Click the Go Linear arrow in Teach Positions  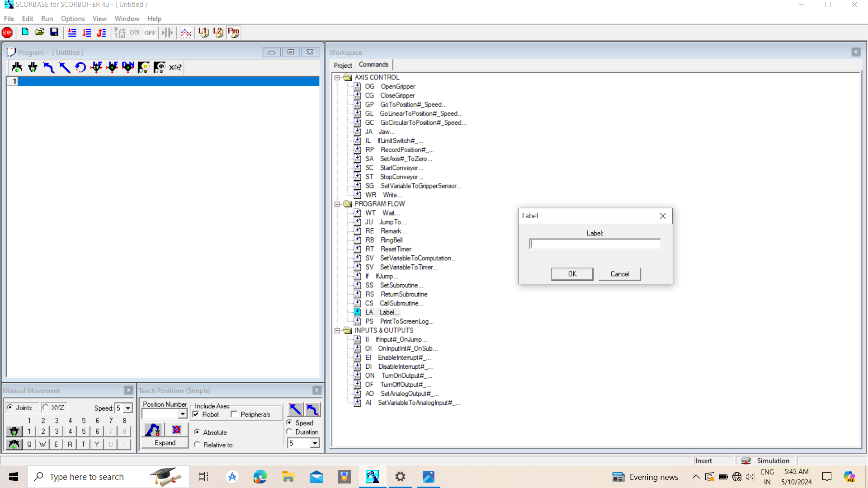tap(296, 409)
